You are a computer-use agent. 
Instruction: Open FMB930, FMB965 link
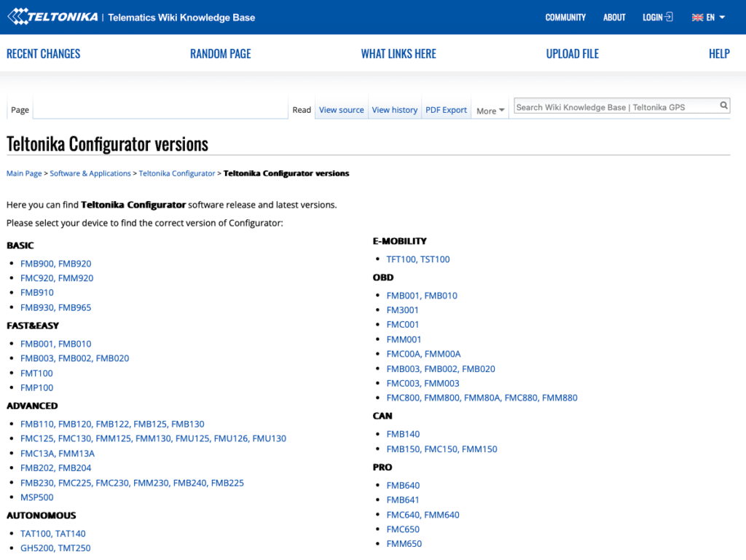point(55,307)
